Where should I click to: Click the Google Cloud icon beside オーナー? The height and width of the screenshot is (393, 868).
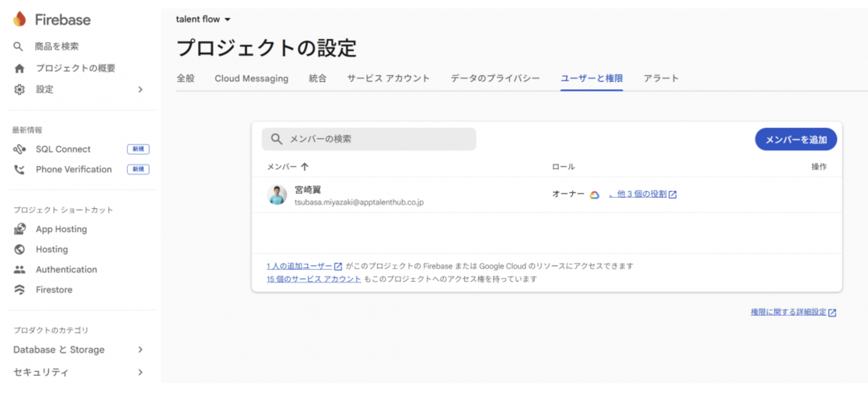point(594,195)
